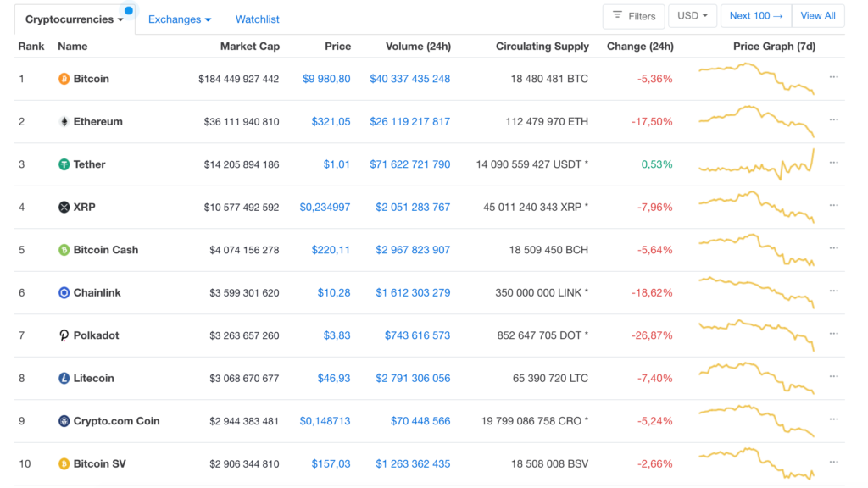
Task: Open the more options menu for XRP
Action: (834, 205)
